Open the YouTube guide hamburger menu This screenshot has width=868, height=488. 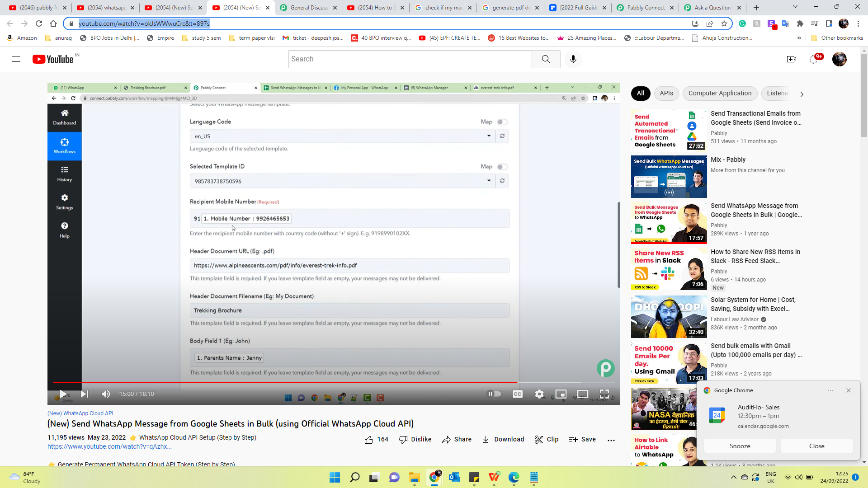click(16, 59)
